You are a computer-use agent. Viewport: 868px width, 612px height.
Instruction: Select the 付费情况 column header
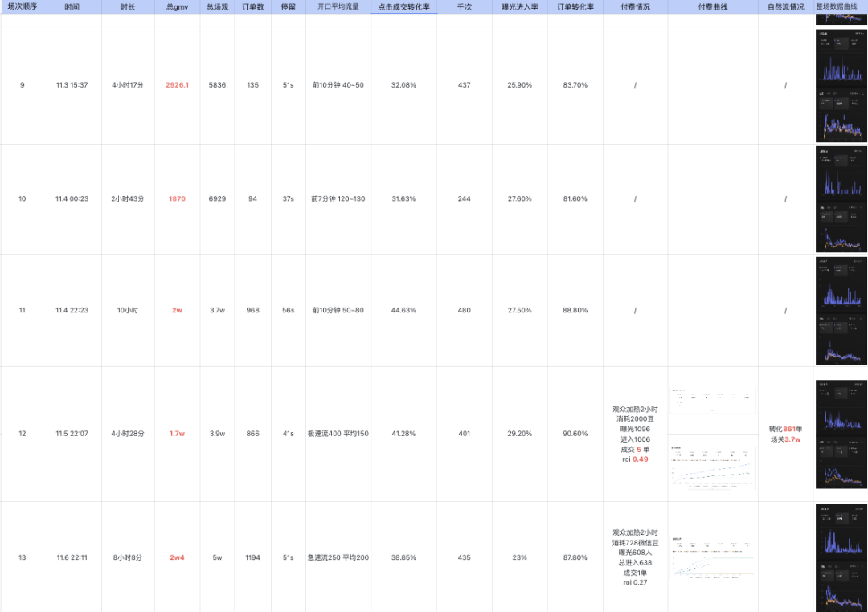(x=636, y=7)
